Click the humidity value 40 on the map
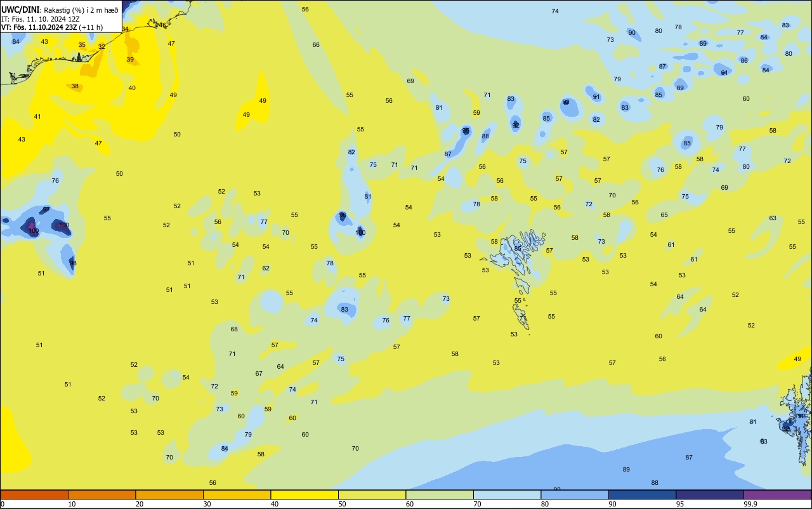 click(132, 88)
